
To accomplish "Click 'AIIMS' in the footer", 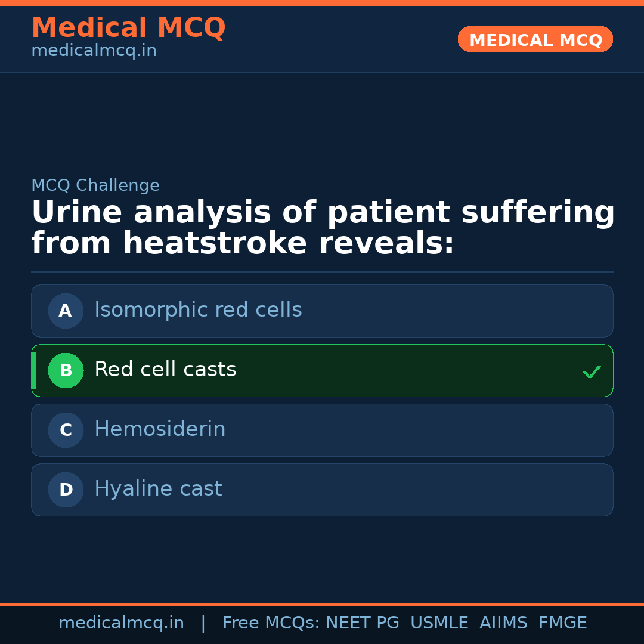I will pos(503,623).
